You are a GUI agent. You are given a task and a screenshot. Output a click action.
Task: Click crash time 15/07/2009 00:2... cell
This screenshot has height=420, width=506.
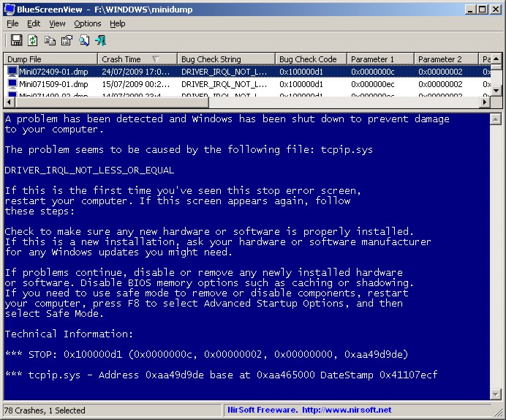(135, 84)
